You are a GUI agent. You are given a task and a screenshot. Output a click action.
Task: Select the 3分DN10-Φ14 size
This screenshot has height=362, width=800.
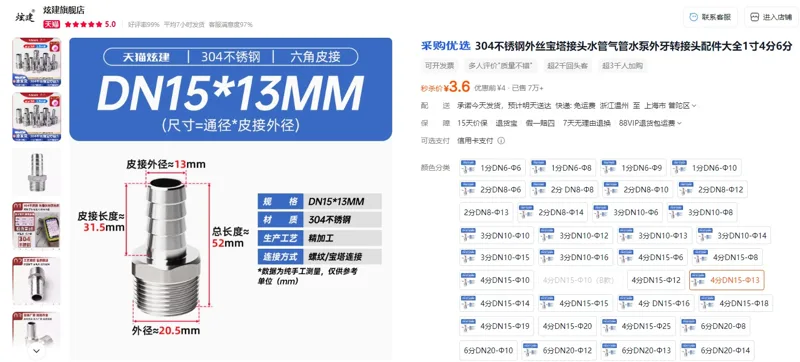[733, 235]
